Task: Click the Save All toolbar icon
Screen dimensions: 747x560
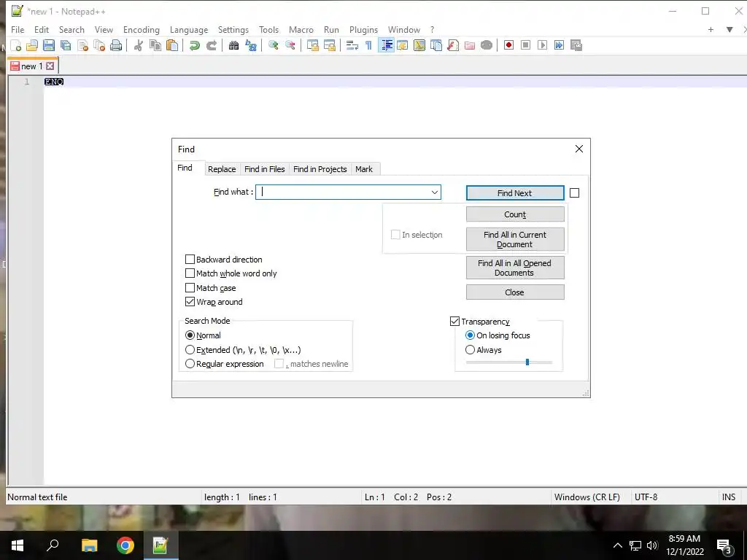Action: tap(65, 45)
